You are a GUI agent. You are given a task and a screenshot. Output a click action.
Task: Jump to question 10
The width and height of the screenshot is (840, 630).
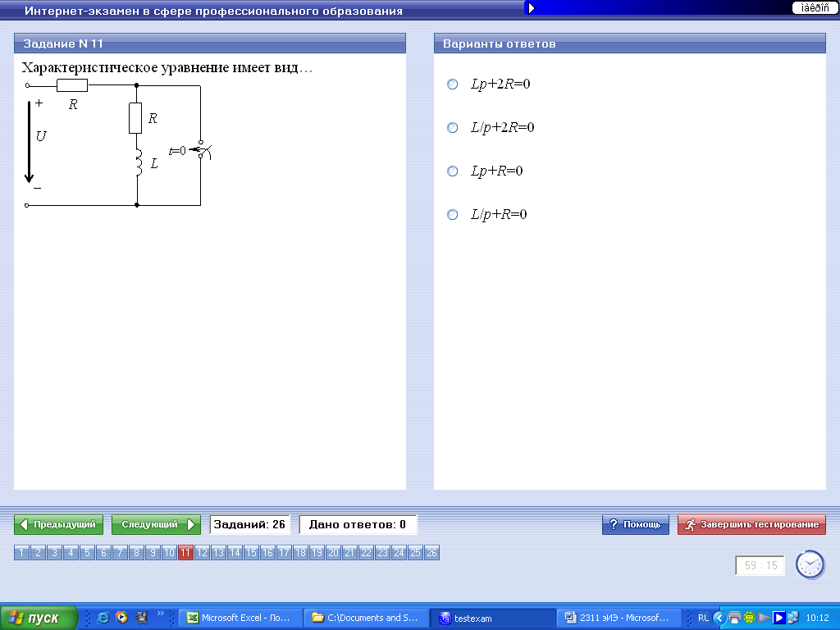pyautogui.click(x=169, y=552)
